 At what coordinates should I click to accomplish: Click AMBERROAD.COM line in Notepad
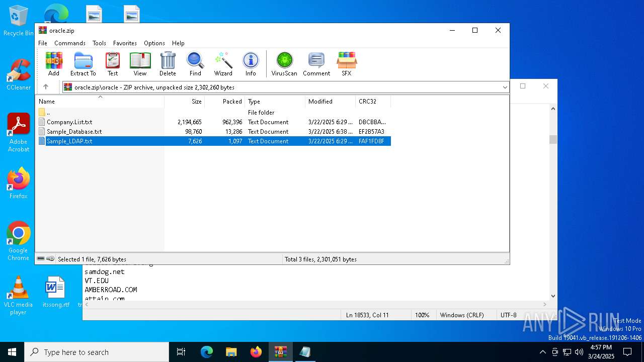[111, 290]
